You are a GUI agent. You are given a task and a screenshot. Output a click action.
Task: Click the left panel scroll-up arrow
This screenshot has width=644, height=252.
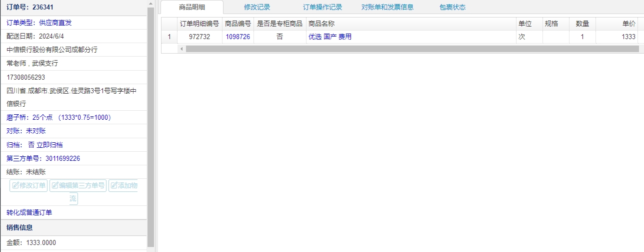click(x=151, y=4)
